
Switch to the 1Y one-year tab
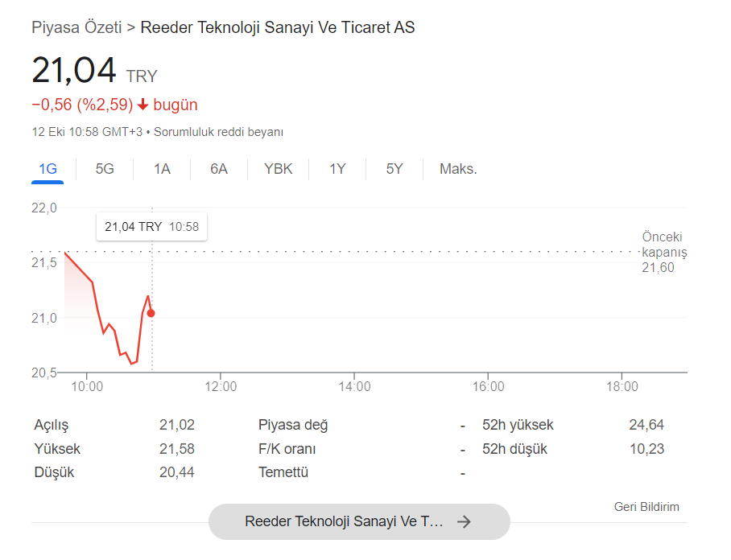pyautogui.click(x=337, y=169)
